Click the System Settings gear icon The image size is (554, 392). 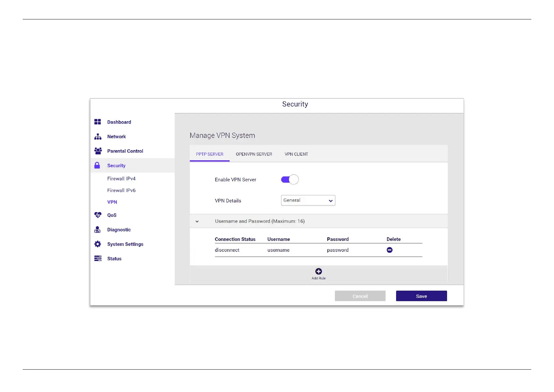(98, 244)
